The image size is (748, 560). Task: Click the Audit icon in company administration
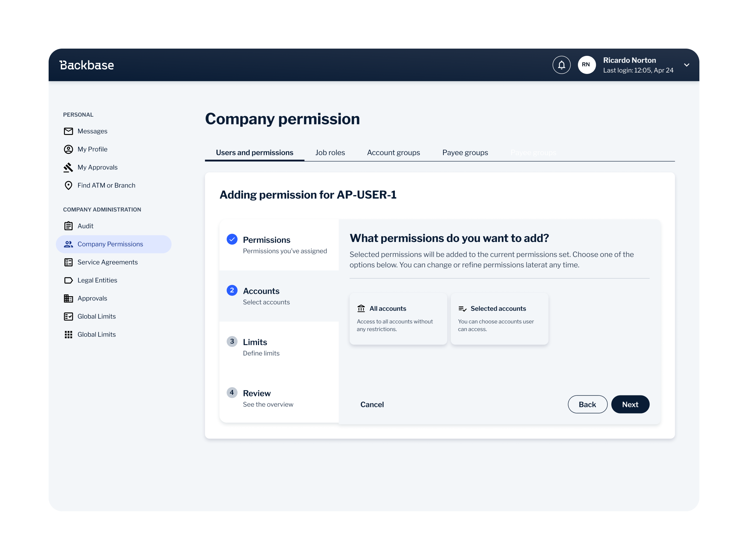[68, 226]
